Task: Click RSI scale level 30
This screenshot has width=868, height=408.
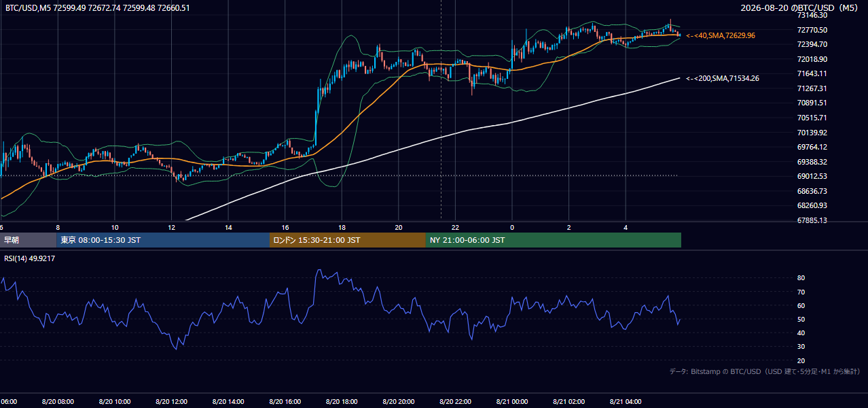Action: 801,347
